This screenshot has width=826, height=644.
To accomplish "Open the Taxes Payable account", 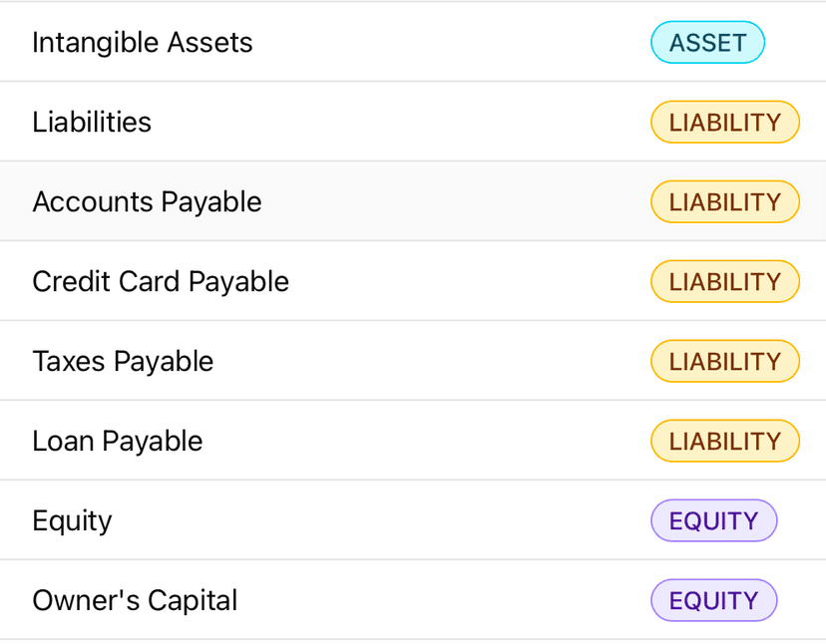I will [x=123, y=362].
